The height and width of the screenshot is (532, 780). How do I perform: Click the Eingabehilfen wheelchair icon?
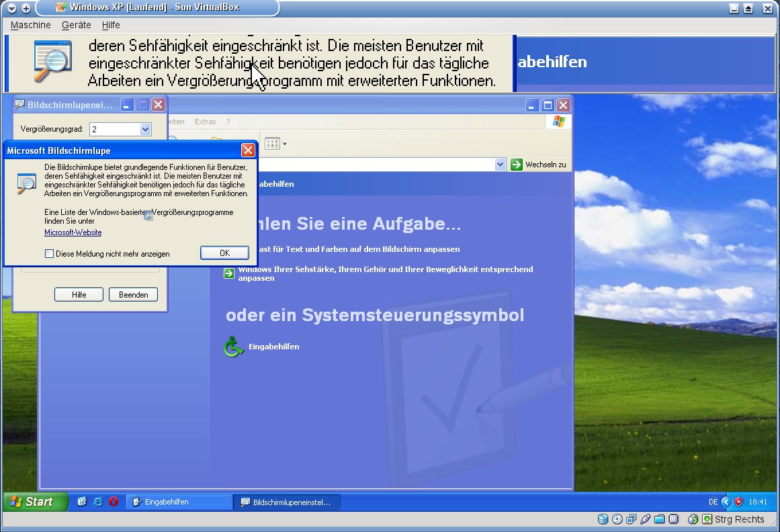coord(233,347)
